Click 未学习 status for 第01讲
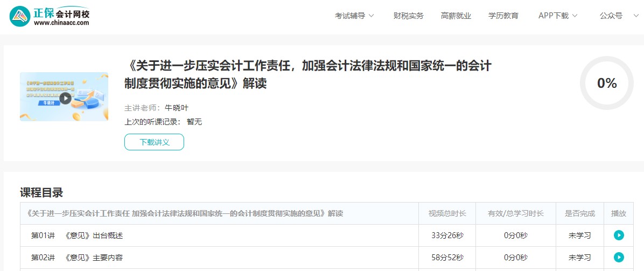Image resolution: width=644 pixels, height=271 pixels. pyautogui.click(x=580, y=235)
